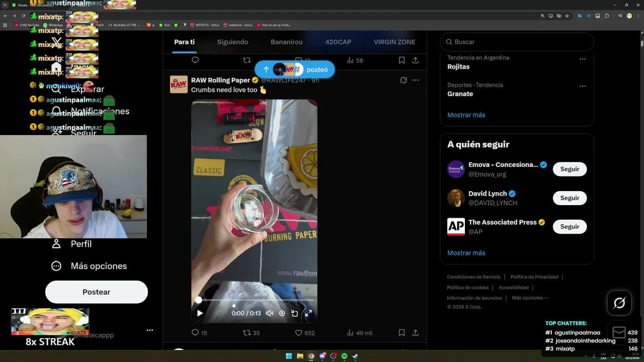Mute the video volume icon
This screenshot has width=644, height=362.
click(x=269, y=313)
